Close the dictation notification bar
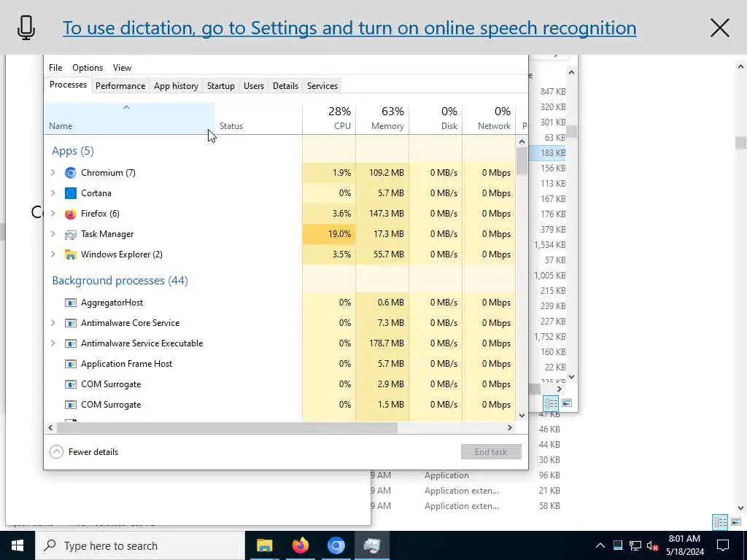The width and height of the screenshot is (747, 560). tap(720, 28)
